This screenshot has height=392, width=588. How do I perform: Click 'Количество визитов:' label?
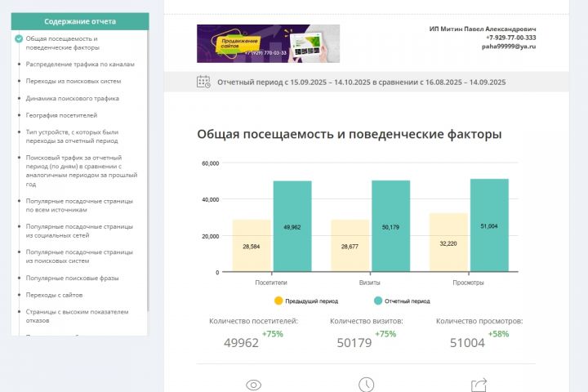click(367, 321)
